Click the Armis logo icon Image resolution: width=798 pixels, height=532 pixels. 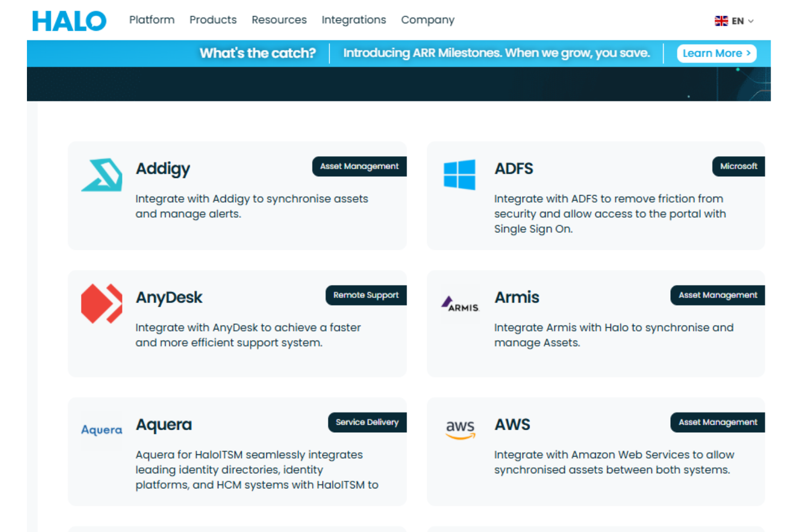[x=460, y=304]
